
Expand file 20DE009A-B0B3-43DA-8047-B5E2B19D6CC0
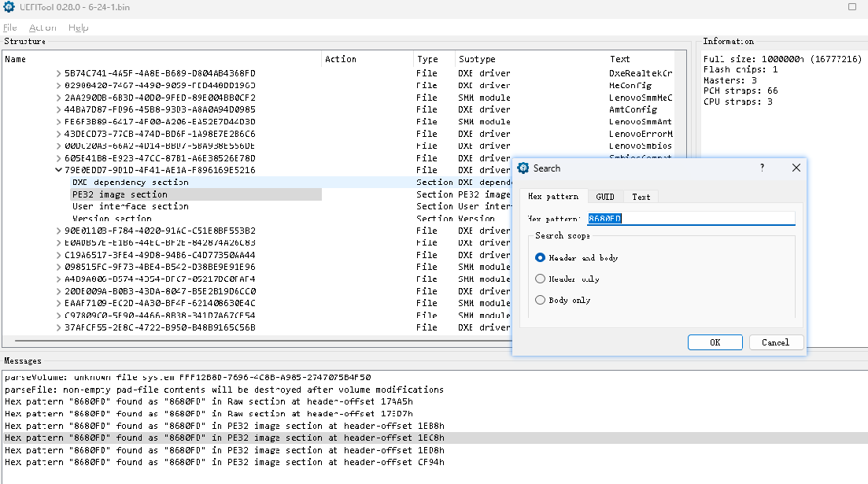[59, 291]
